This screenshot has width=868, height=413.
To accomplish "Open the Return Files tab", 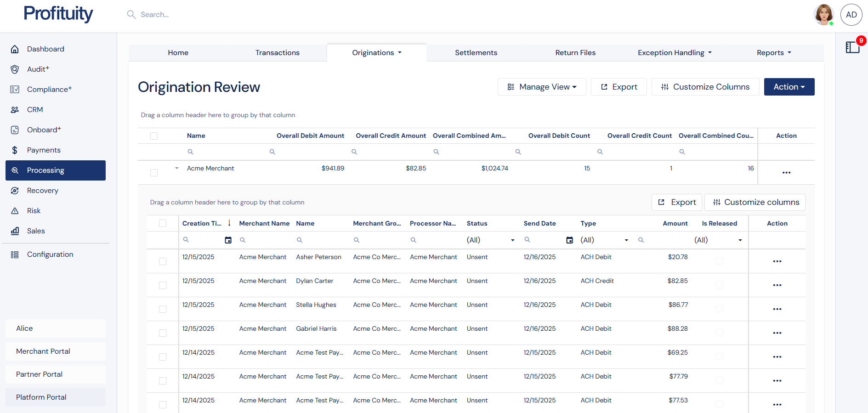I will (575, 53).
